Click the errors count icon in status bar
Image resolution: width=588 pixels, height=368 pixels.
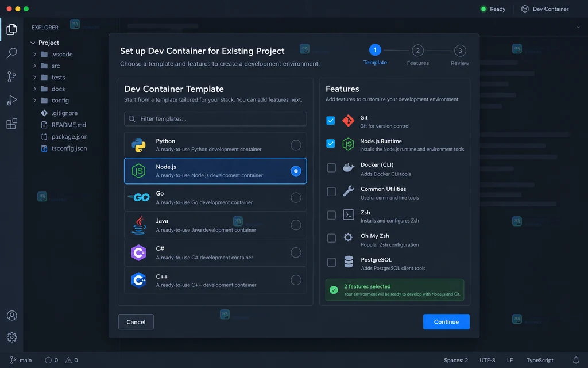(48, 360)
